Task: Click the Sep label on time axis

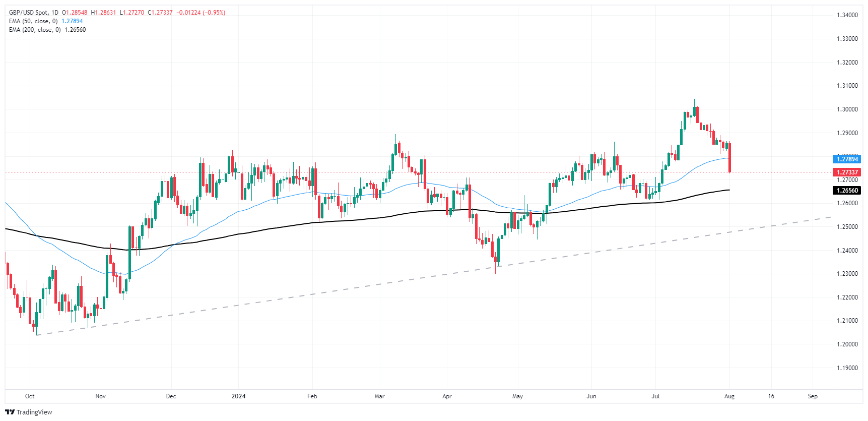Action: pos(813,396)
